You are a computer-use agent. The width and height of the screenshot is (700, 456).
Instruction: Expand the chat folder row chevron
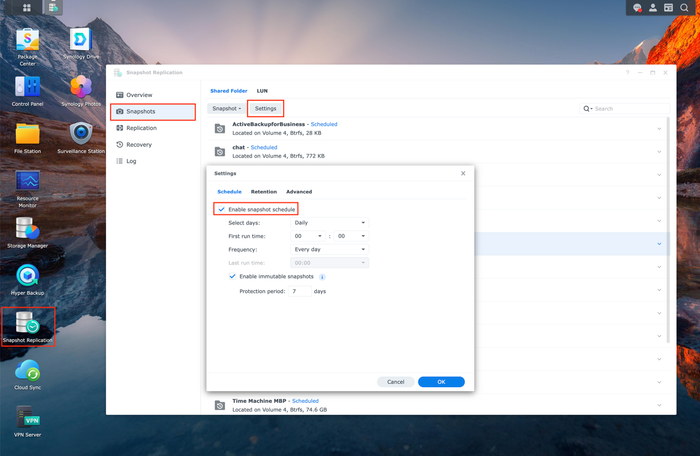pos(659,152)
